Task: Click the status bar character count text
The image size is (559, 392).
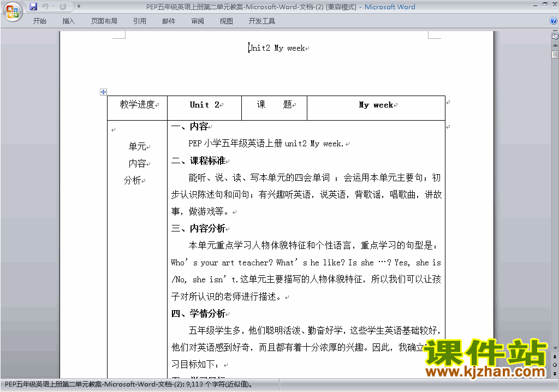Action: (129, 384)
